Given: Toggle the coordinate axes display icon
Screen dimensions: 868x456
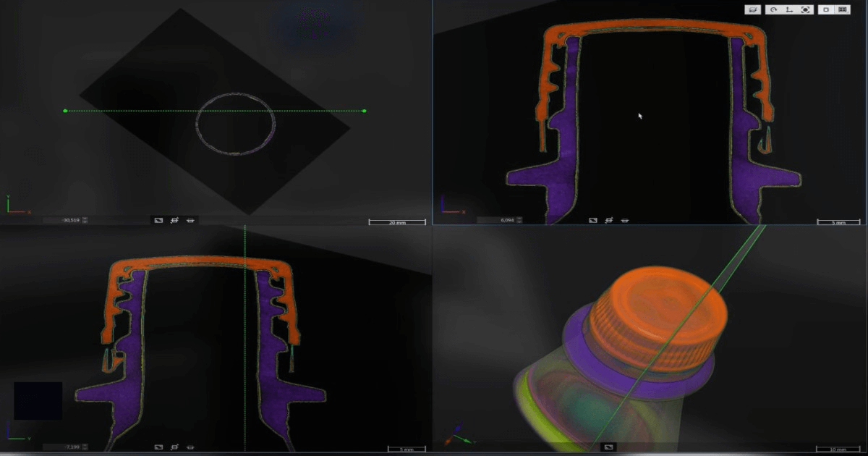Looking at the screenshot, I should (790, 10).
